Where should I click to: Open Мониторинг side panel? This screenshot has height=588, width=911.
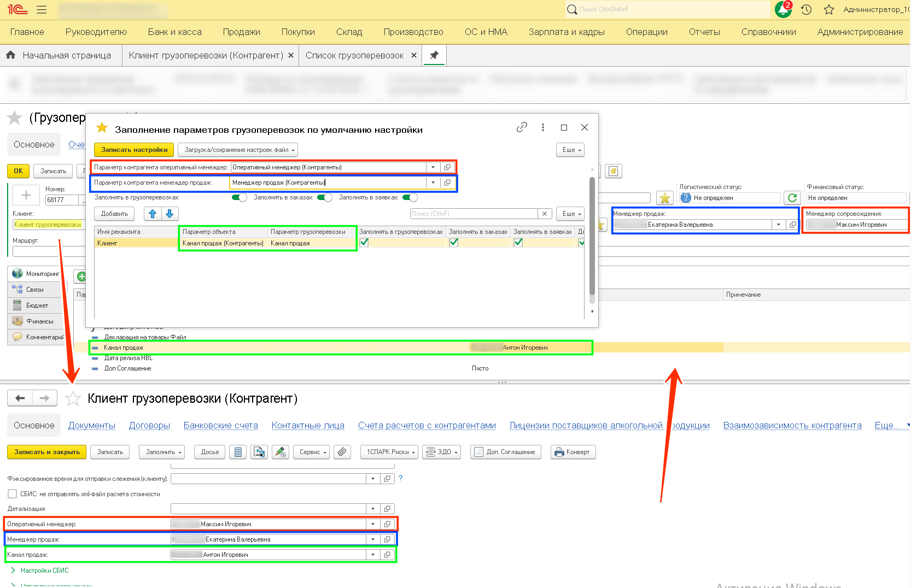click(x=36, y=274)
